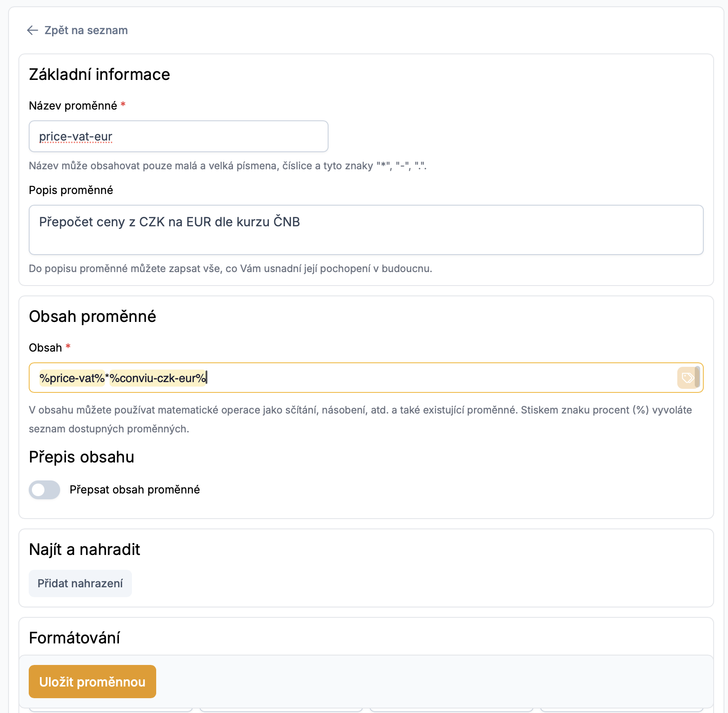728x713 pixels.
Task: Focus the 'Název proměnné' input field
Action: coord(179,136)
